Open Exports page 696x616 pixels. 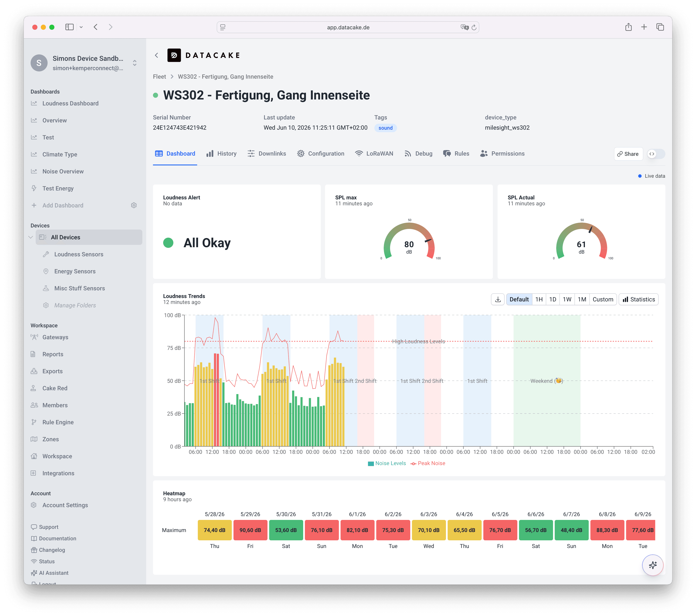pyautogui.click(x=52, y=371)
